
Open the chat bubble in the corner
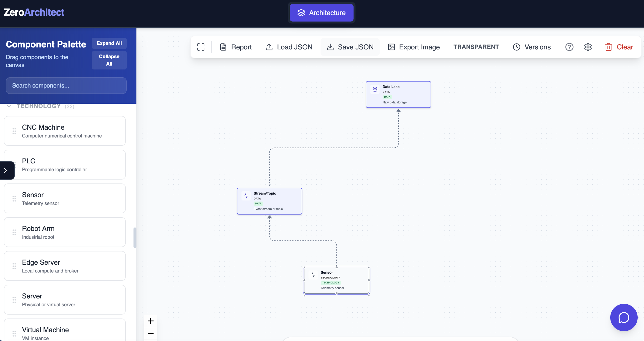[x=624, y=318]
